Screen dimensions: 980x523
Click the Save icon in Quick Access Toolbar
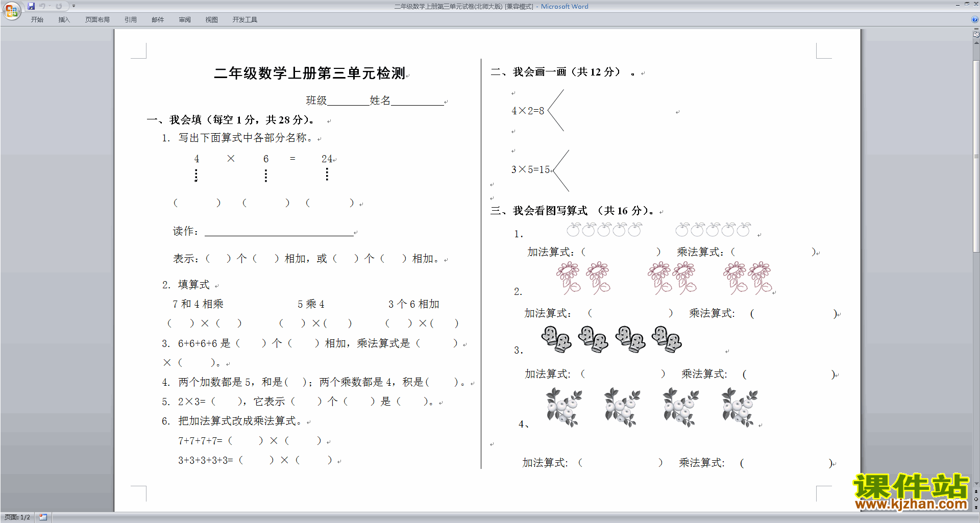click(x=31, y=6)
